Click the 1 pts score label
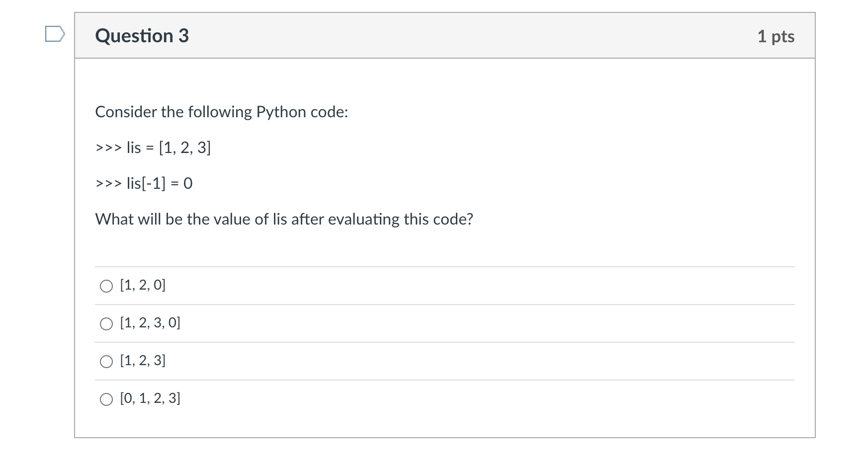 tap(776, 36)
